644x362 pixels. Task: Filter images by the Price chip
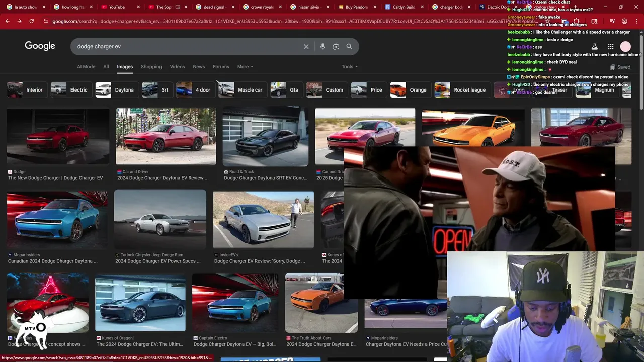(369, 90)
